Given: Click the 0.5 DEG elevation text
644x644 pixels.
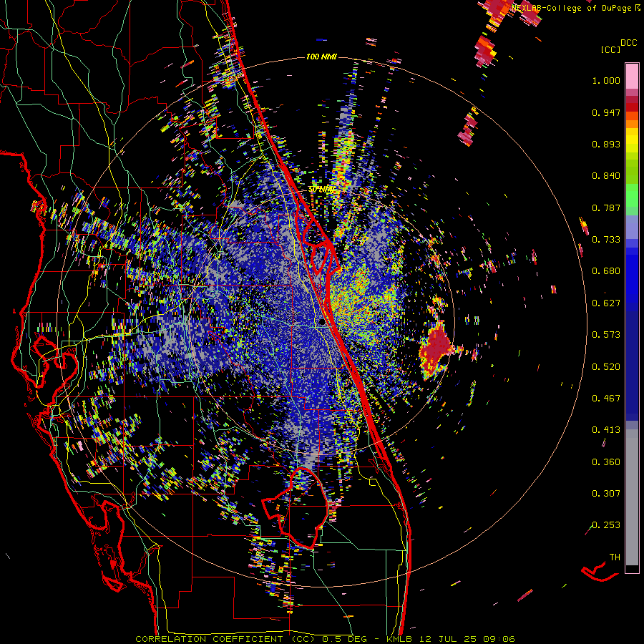Looking at the screenshot, I should (346, 639).
